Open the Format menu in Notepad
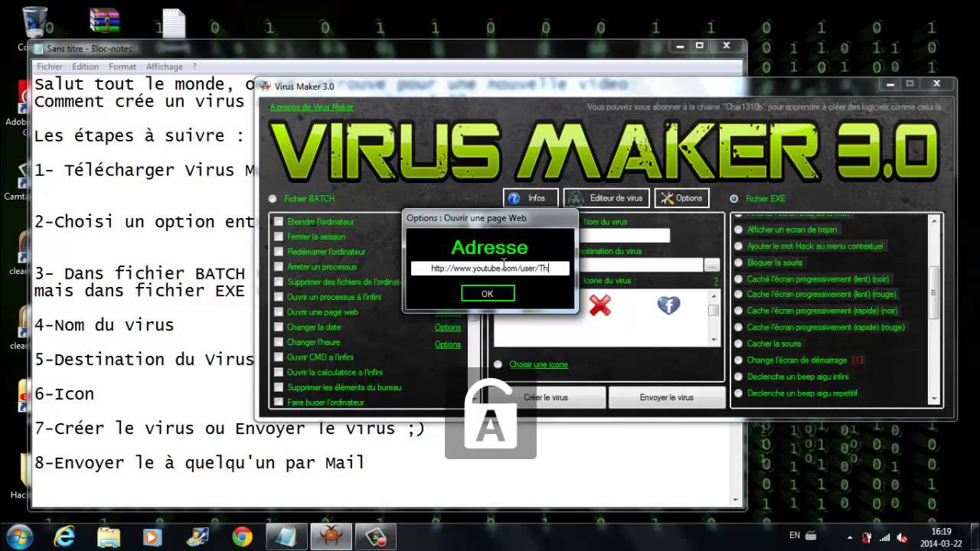Screen dimensions: 980x551 [x=122, y=67]
